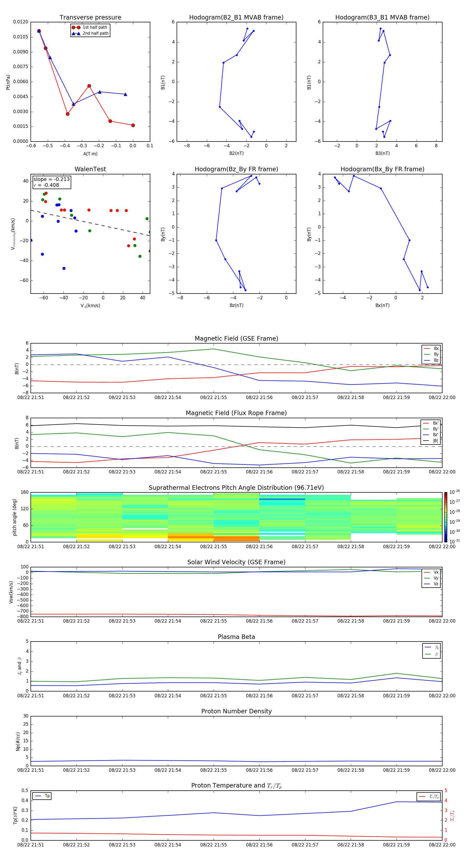Click the "Hodogram(Bz_By FR frame)" title
473x868 pixels.
(x=236, y=169)
